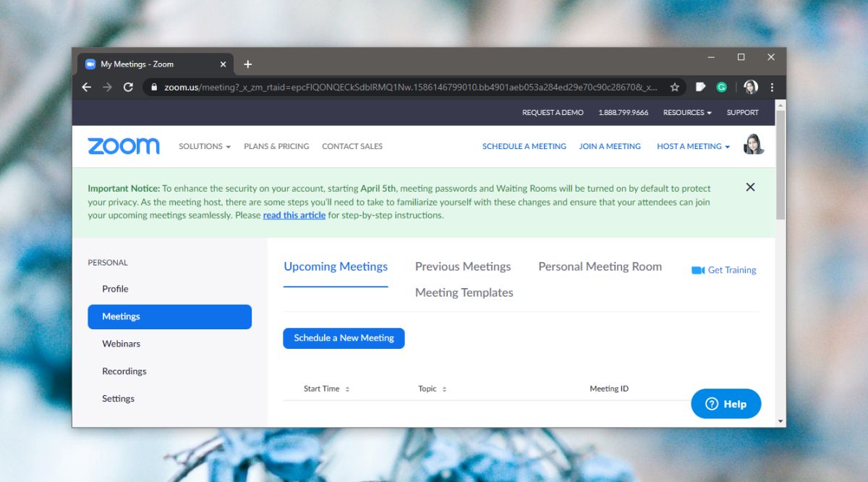Expand the Solutions dropdown

pos(205,146)
